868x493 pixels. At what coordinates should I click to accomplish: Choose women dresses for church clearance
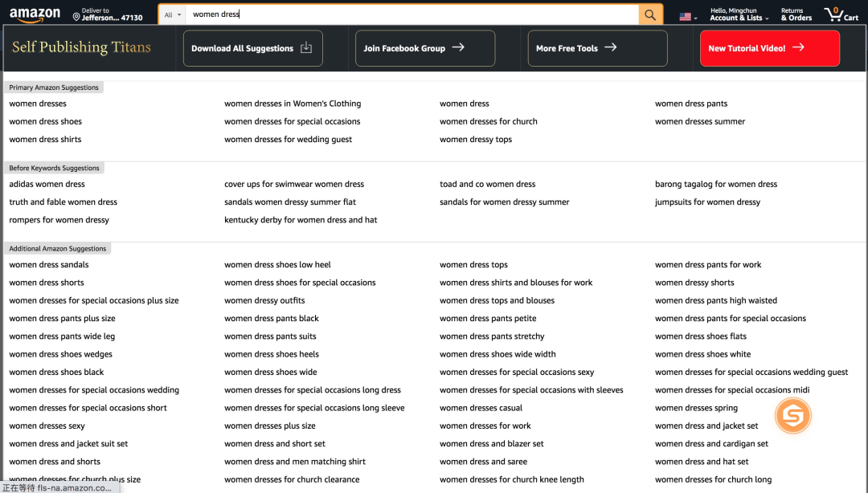292,479
